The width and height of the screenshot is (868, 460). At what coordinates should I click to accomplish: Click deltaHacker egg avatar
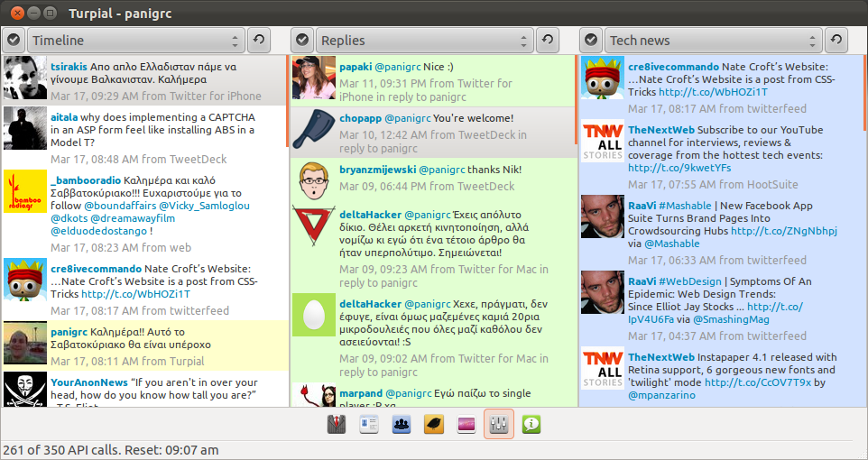pos(314,315)
